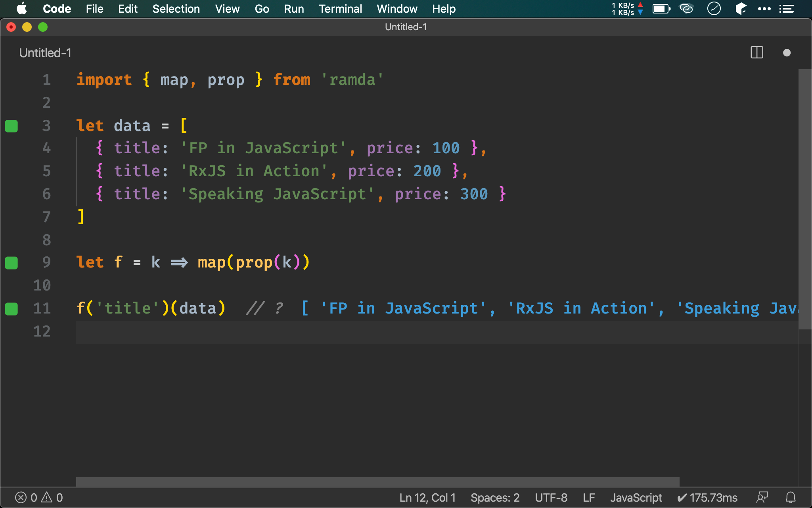The height and width of the screenshot is (508, 812).
Task: Click the errors count icon in status bar
Action: tap(21, 497)
